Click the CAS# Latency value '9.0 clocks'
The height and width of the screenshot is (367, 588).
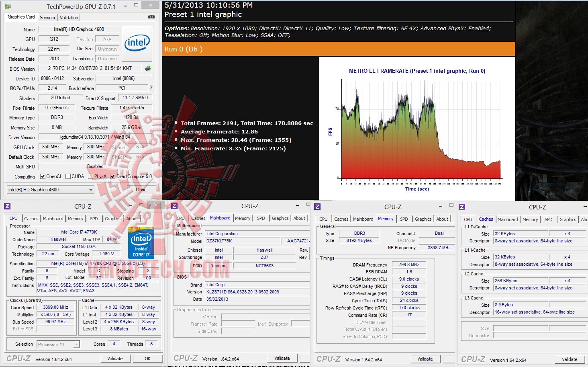coord(409,279)
